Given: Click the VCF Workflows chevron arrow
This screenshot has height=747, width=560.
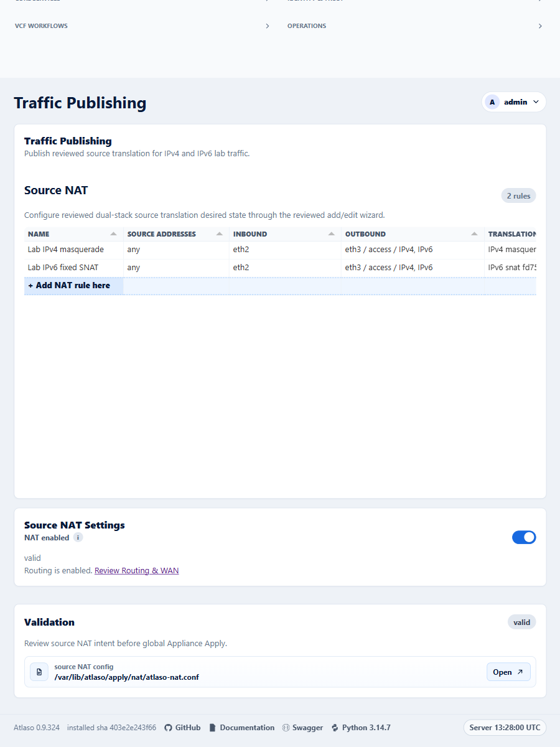Looking at the screenshot, I should [268, 26].
